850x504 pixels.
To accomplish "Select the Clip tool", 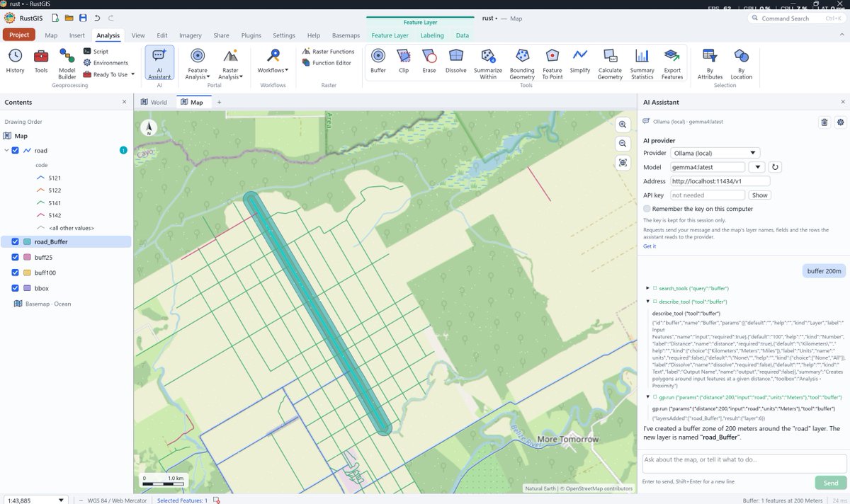I will (x=404, y=61).
